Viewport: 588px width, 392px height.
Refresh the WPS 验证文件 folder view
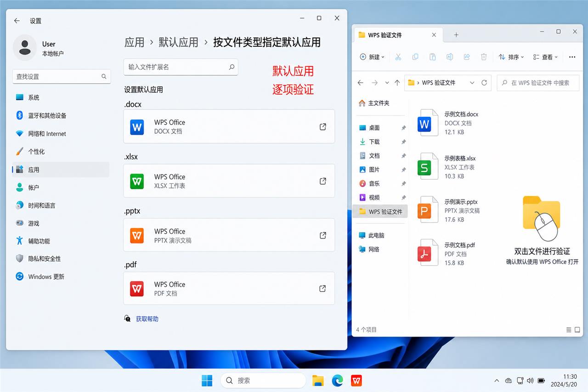click(x=484, y=83)
